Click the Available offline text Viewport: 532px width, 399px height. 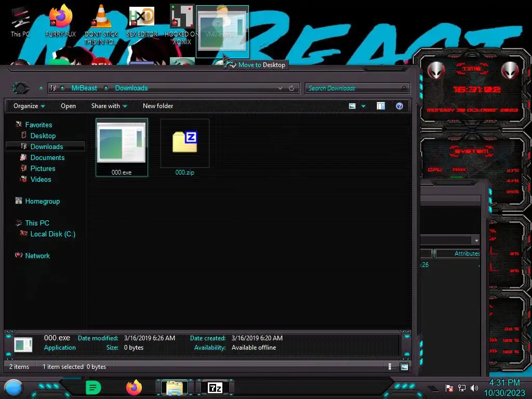click(254, 348)
